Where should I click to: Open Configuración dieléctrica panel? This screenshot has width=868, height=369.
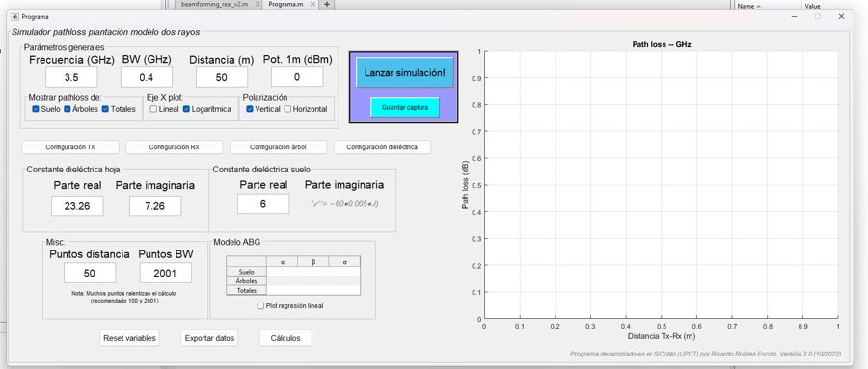point(382,147)
